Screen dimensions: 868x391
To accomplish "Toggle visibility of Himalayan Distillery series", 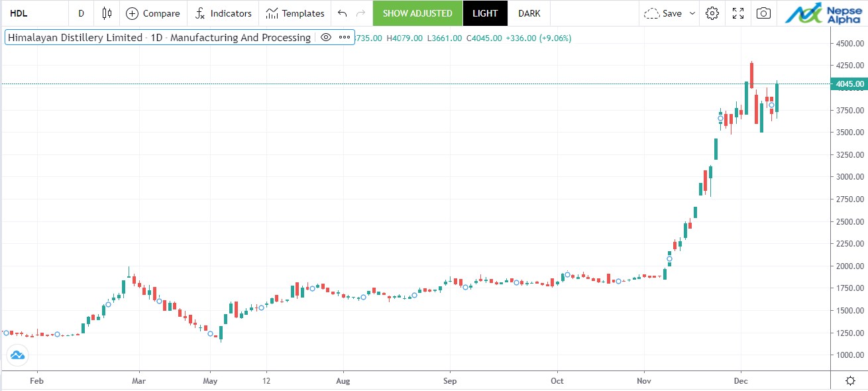I will pyautogui.click(x=325, y=38).
